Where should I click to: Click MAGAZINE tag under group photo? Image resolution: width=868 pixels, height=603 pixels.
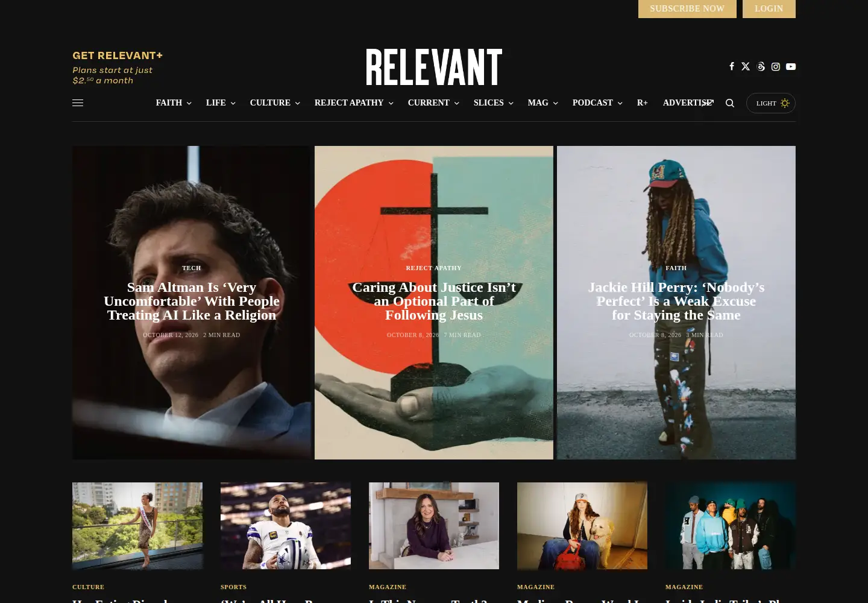click(684, 587)
